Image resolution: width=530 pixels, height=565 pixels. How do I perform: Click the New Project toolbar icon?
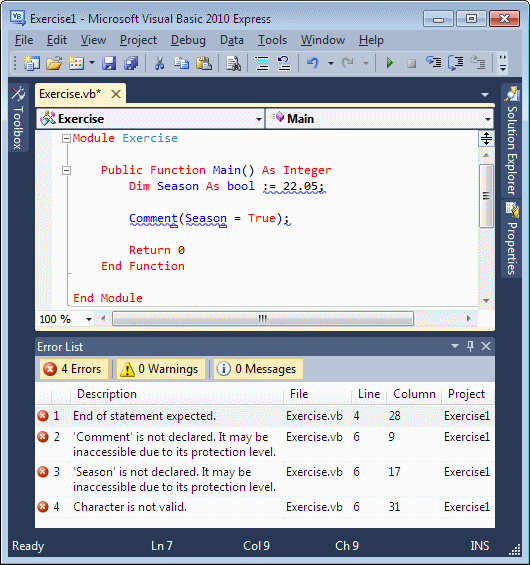[32, 63]
